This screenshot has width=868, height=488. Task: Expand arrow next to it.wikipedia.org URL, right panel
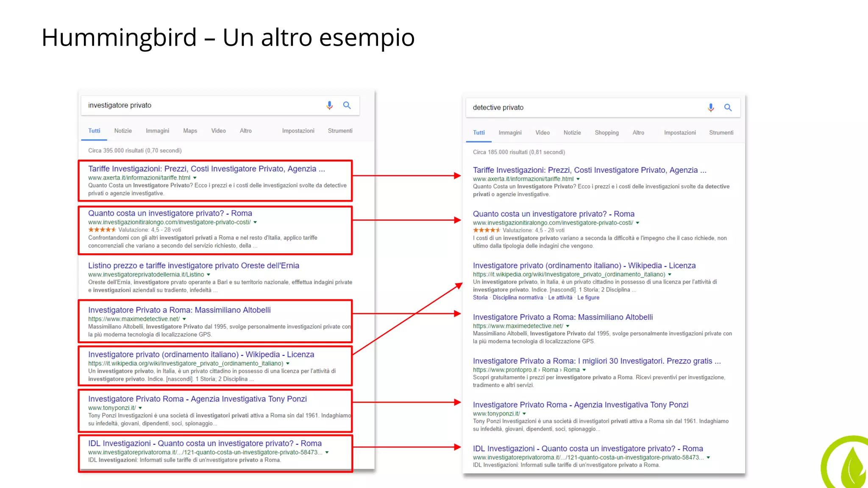click(670, 275)
